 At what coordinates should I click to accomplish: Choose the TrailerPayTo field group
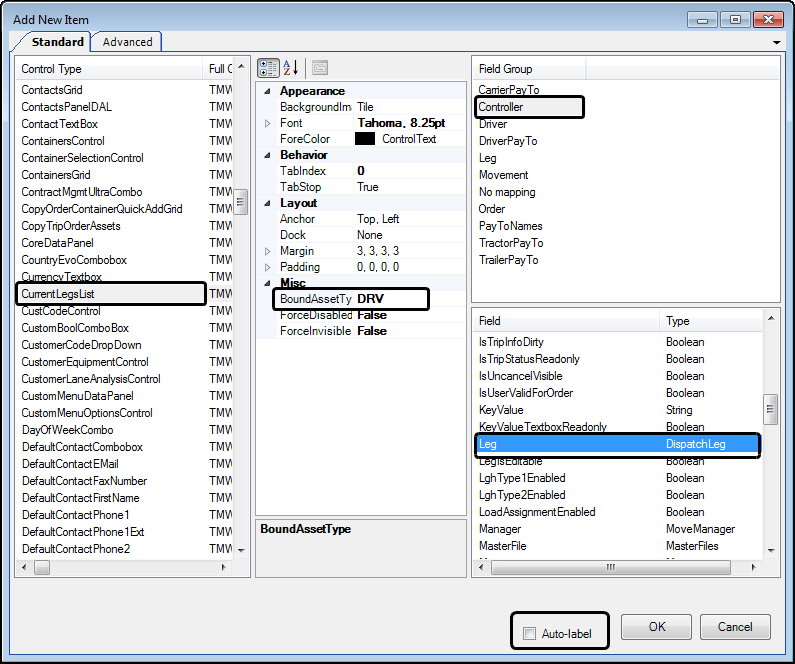coord(509,260)
